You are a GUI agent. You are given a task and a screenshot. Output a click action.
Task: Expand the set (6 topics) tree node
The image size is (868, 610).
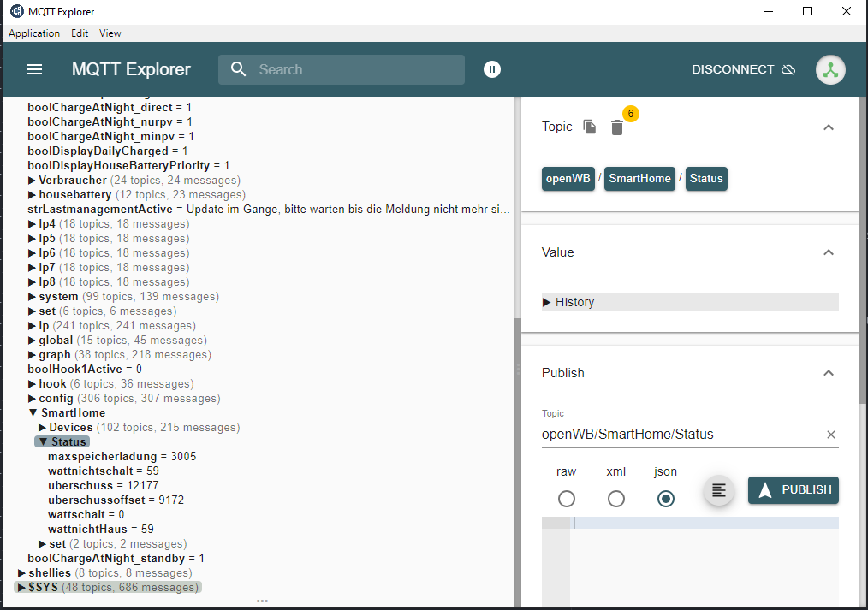click(x=33, y=311)
